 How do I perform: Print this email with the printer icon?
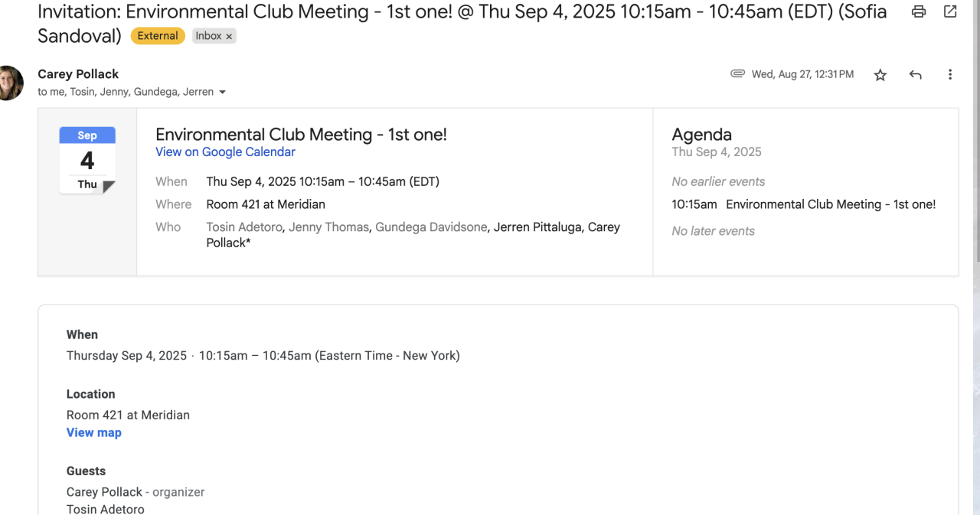point(919,11)
